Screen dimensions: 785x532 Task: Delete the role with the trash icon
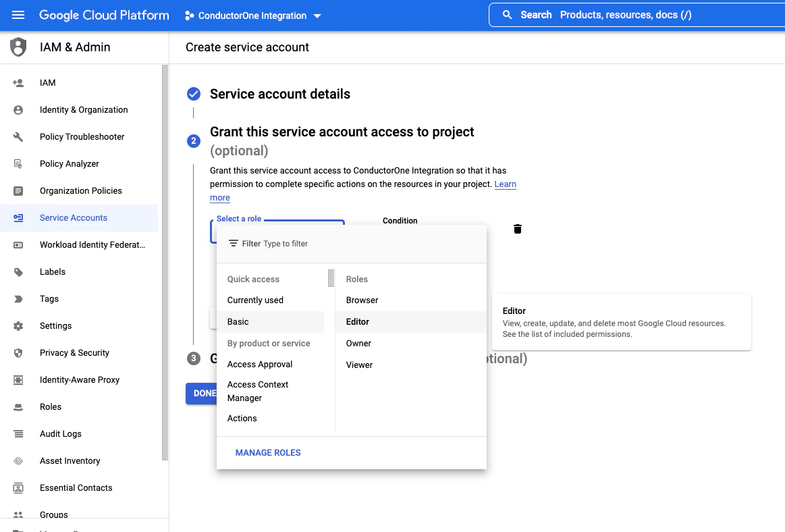tap(518, 229)
